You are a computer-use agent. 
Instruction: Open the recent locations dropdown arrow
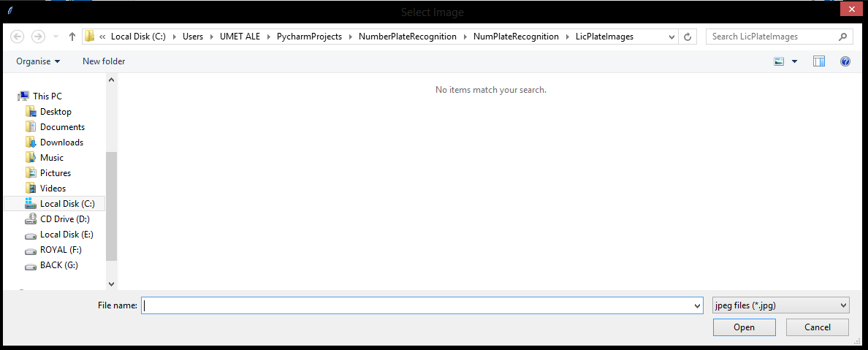click(x=56, y=37)
